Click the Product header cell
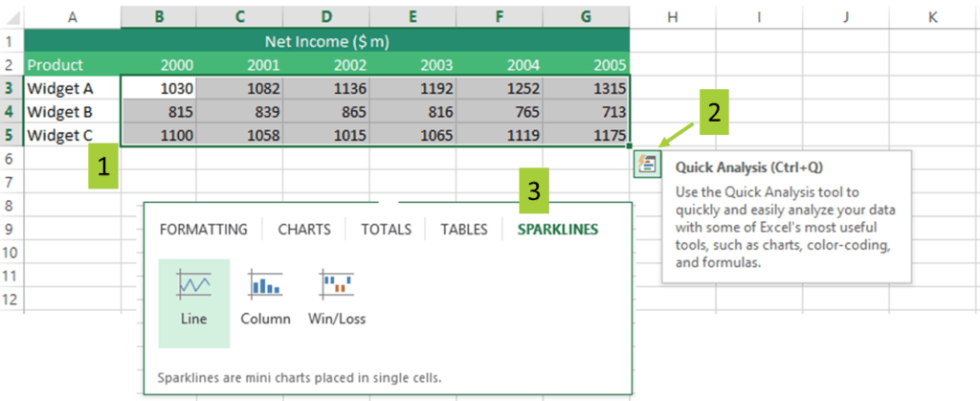 (x=73, y=65)
